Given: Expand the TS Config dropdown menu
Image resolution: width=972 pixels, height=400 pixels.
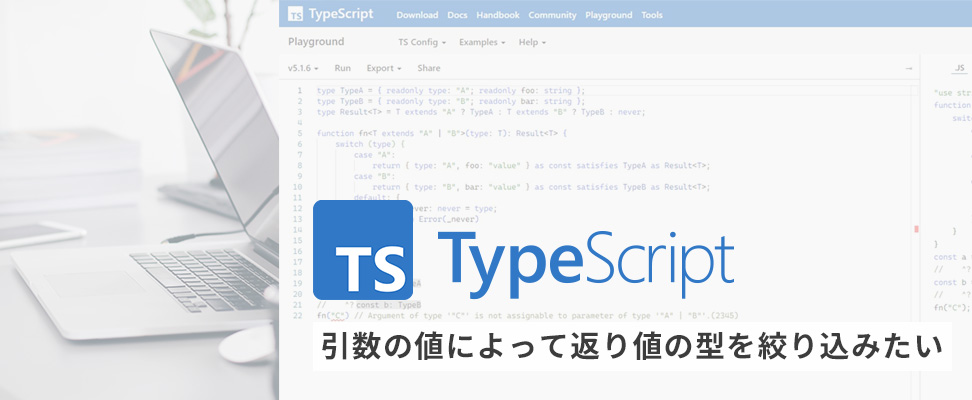Looking at the screenshot, I should click(422, 42).
